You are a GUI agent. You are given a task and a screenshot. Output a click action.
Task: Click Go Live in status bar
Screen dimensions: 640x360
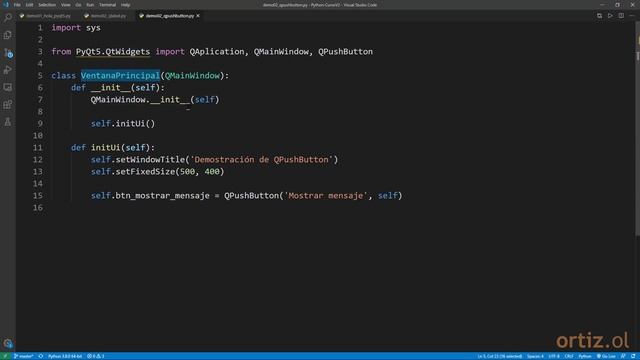pos(606,356)
